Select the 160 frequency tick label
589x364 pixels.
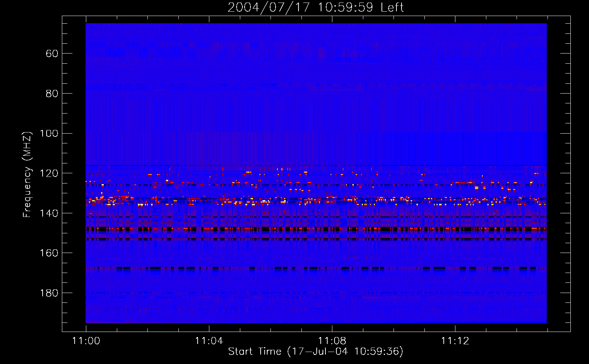pos(49,253)
